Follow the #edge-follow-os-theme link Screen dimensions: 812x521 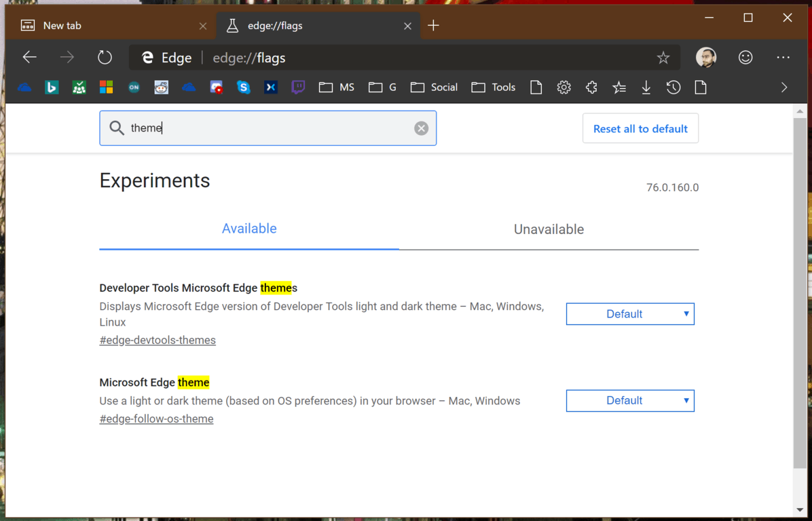tap(156, 419)
